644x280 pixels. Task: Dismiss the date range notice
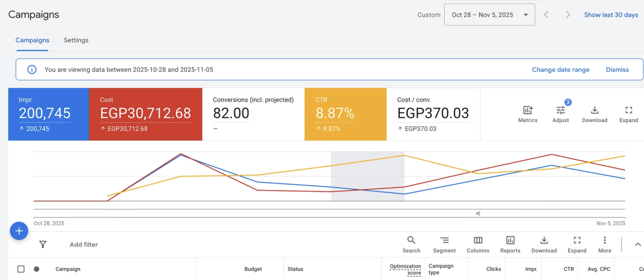[617, 69]
